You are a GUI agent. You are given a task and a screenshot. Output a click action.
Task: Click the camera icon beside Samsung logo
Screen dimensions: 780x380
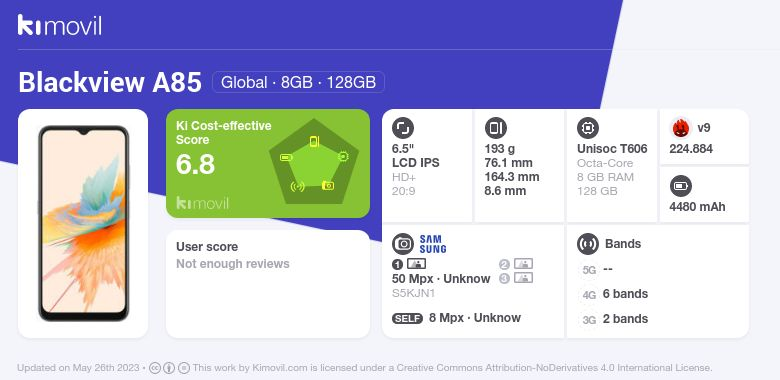[403, 244]
